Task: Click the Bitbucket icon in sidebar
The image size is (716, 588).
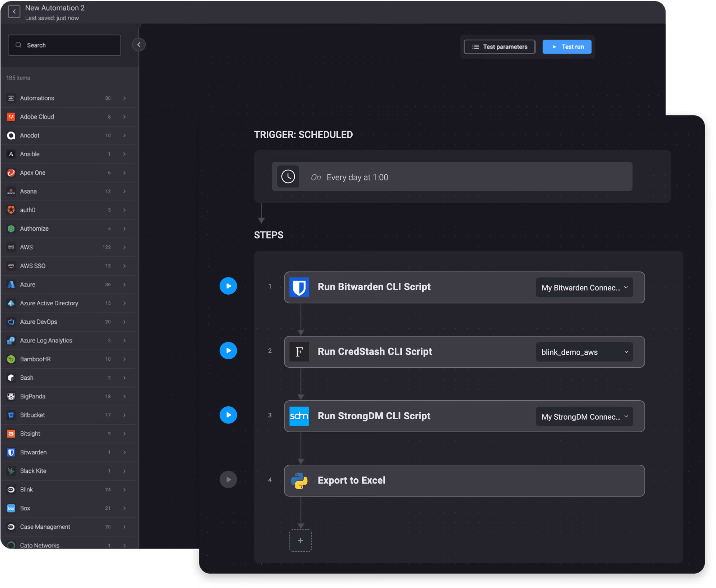Action: (11, 415)
